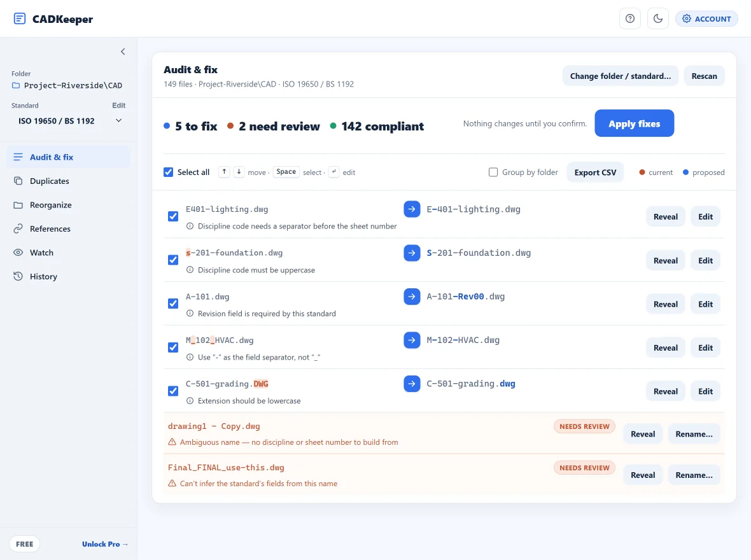The width and height of the screenshot is (751, 560).
Task: Click the orange current legend dot
Action: [x=642, y=172]
